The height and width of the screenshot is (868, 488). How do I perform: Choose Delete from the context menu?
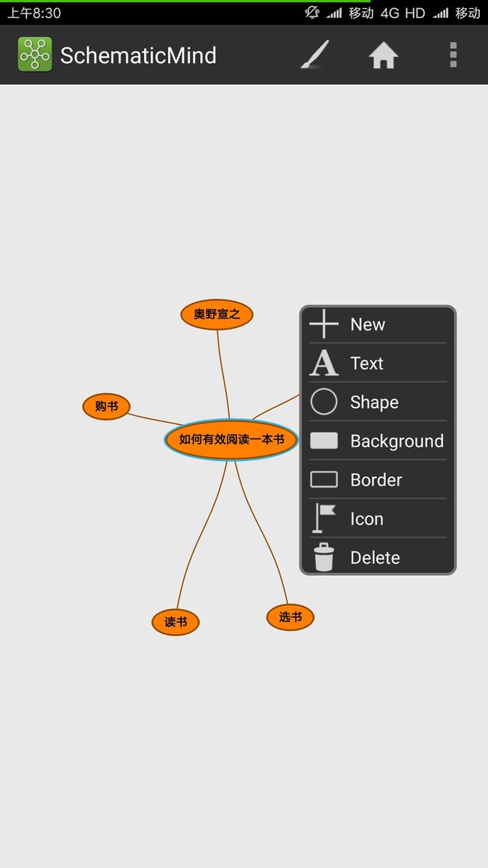pyautogui.click(x=378, y=557)
